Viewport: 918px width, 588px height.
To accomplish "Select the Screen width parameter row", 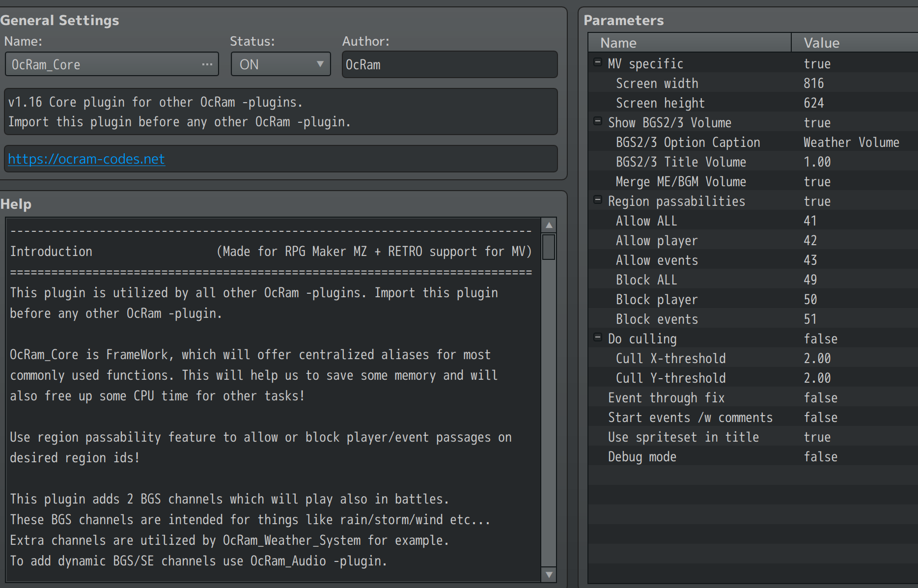I will (x=753, y=84).
